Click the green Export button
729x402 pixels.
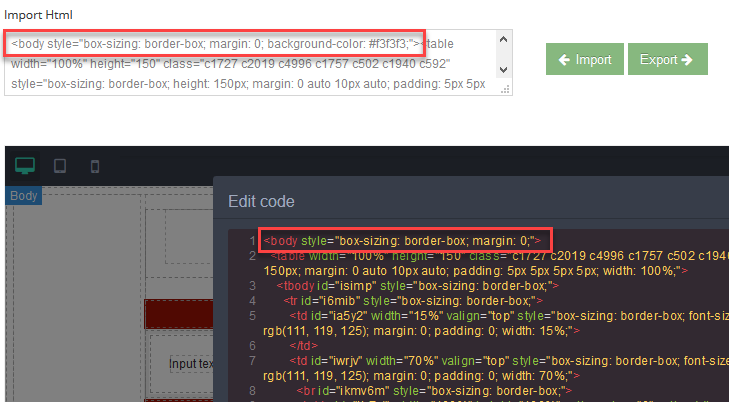click(x=668, y=59)
